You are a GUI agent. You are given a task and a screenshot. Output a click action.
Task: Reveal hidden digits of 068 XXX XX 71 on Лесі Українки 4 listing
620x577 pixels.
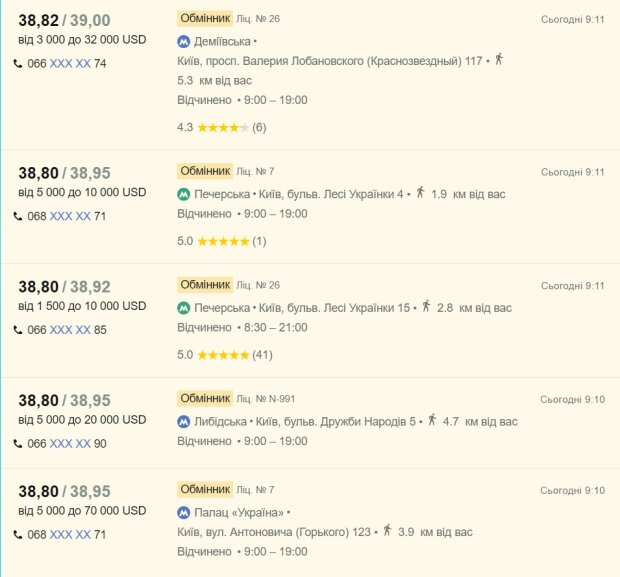click(x=70, y=216)
